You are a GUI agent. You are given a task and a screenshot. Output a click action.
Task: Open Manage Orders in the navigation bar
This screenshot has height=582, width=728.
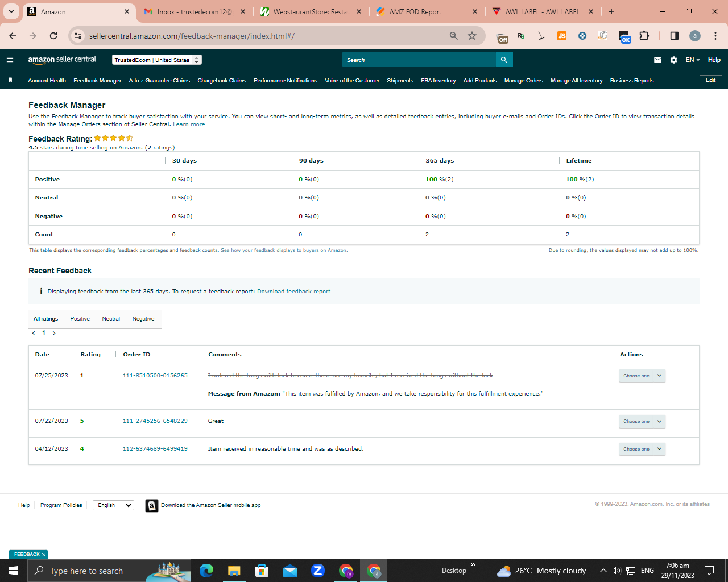pos(524,81)
